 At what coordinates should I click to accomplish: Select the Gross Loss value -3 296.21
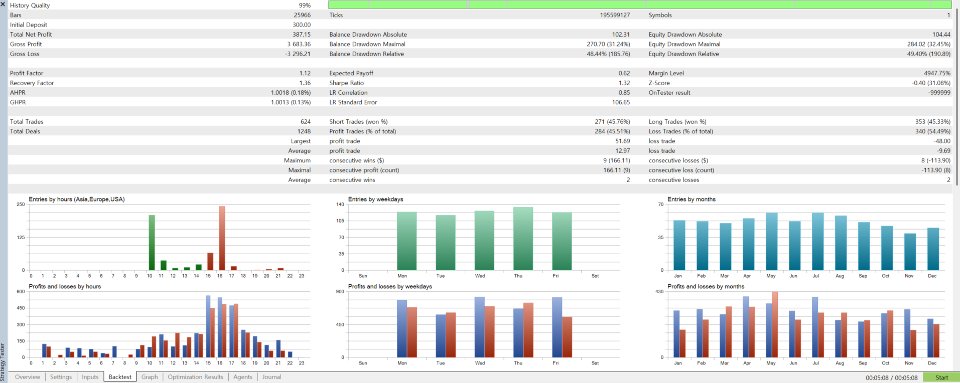tap(298, 54)
